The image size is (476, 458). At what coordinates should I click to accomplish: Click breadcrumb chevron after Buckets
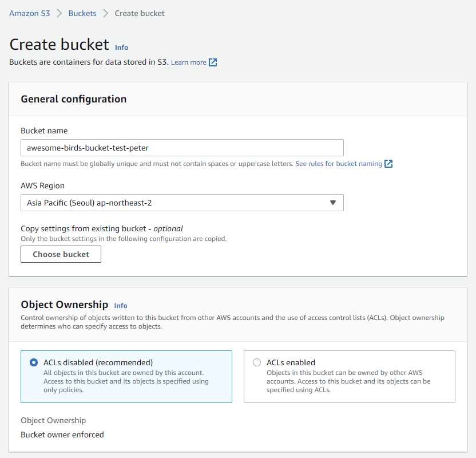click(x=106, y=13)
